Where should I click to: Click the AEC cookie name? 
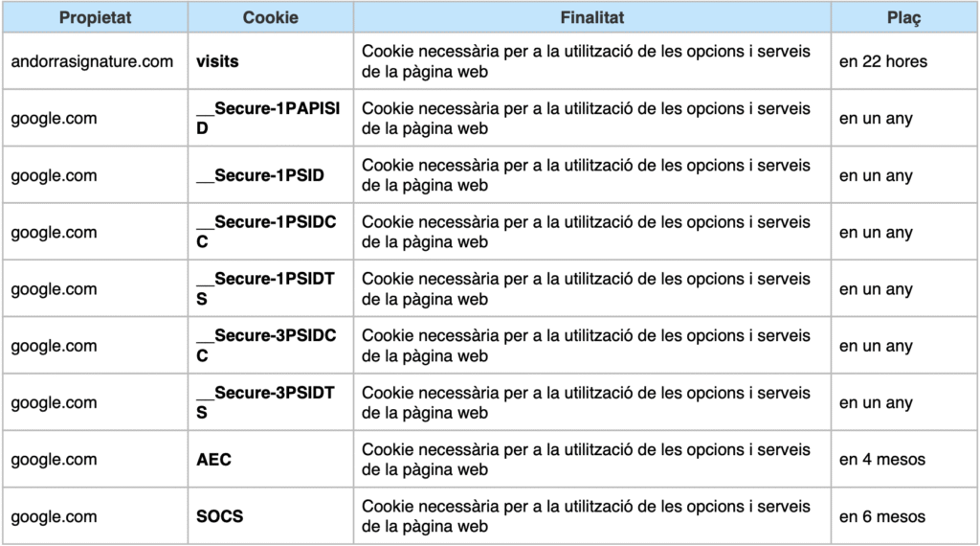point(213,460)
